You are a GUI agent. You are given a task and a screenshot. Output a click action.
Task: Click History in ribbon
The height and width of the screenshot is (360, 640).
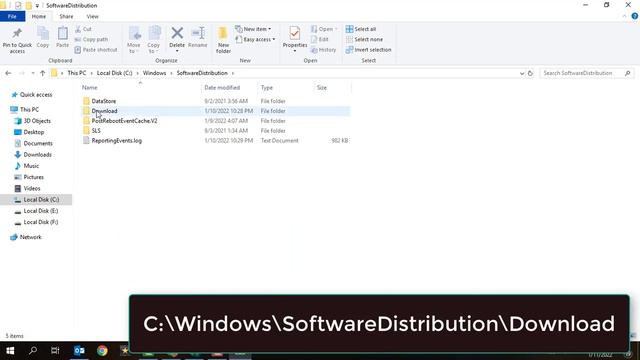pyautogui.click(x=323, y=50)
